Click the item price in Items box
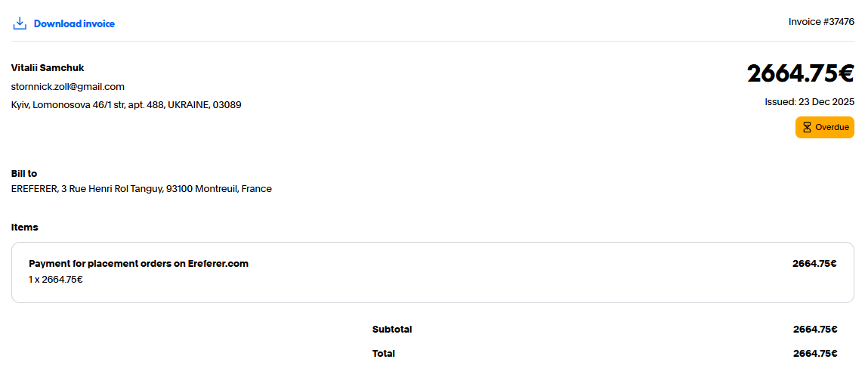 814,264
